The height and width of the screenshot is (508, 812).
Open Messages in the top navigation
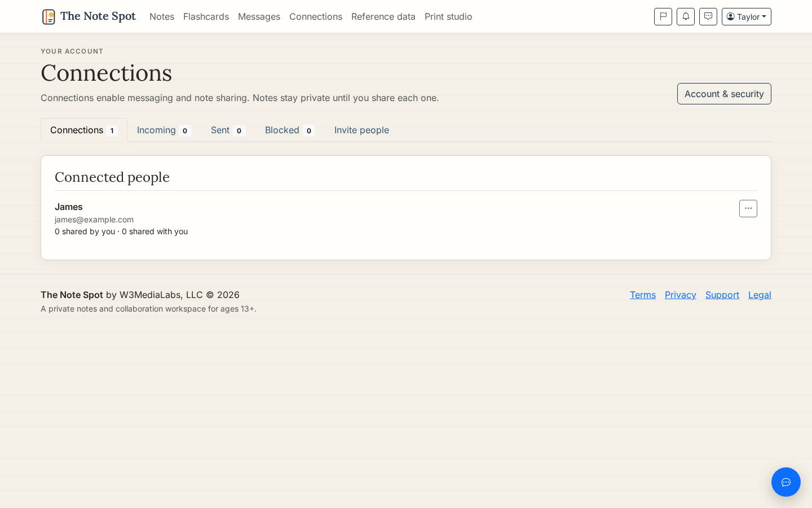259,16
